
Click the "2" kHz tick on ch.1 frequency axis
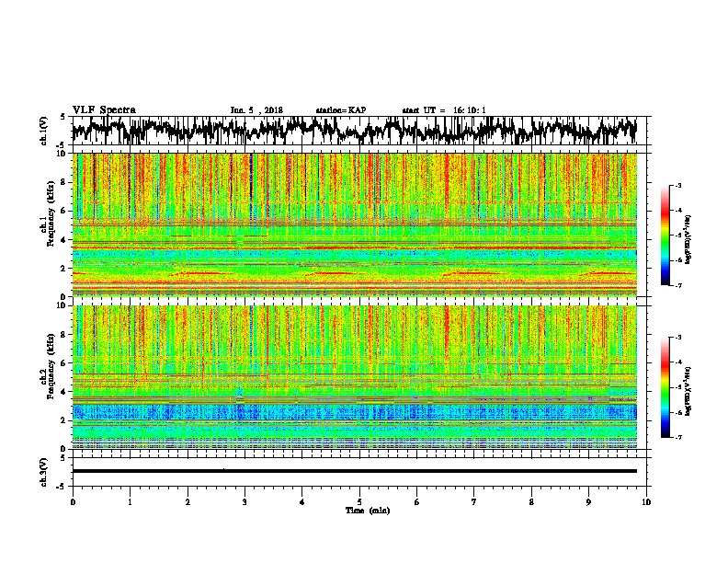pos(64,269)
